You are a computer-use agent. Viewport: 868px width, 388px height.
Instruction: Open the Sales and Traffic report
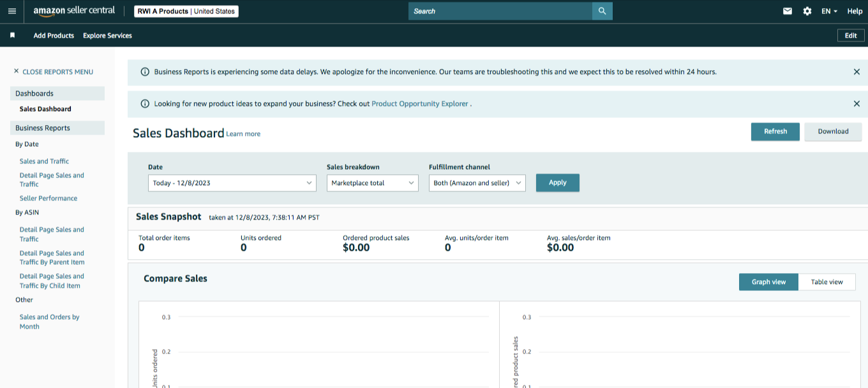[44, 161]
